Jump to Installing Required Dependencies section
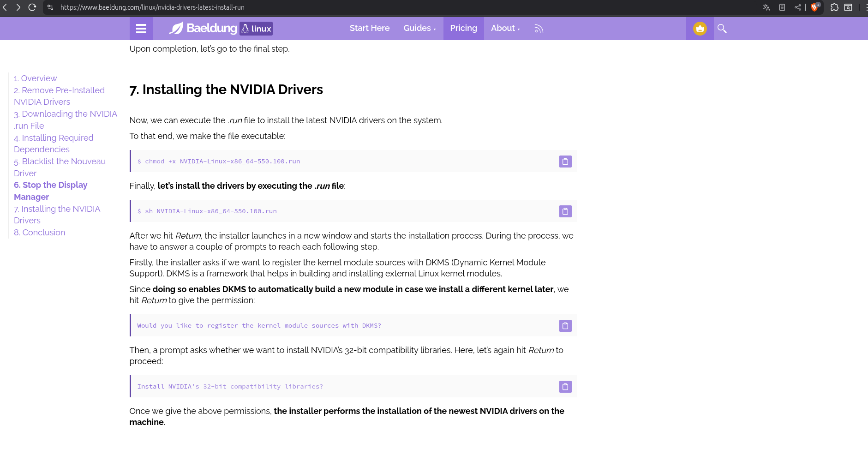The height and width of the screenshot is (449, 868). click(x=54, y=144)
